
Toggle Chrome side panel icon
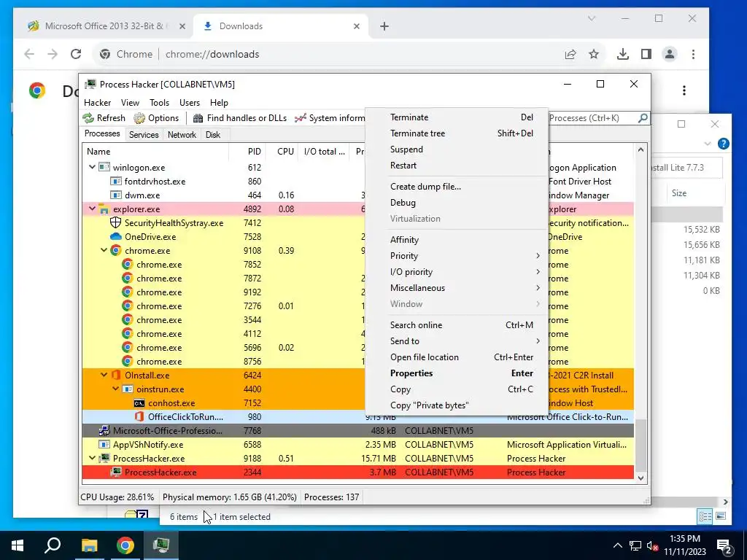(x=646, y=54)
